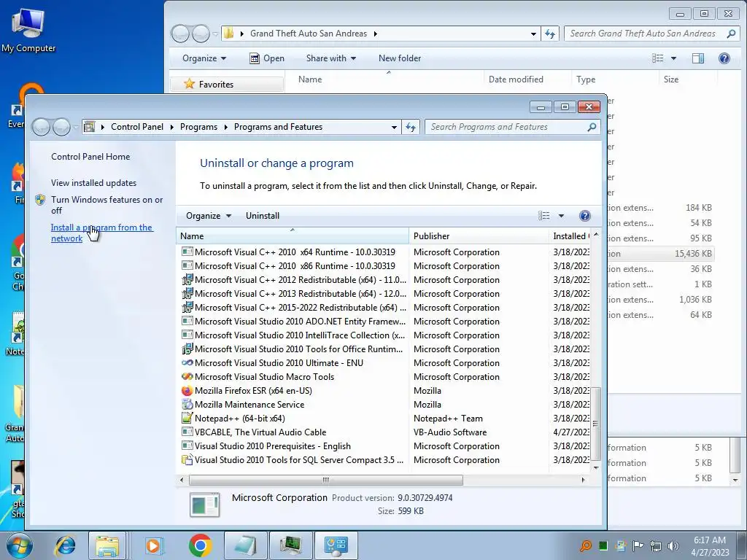Open view options arrow in Programs and Features
The width and height of the screenshot is (747, 560).
point(561,216)
